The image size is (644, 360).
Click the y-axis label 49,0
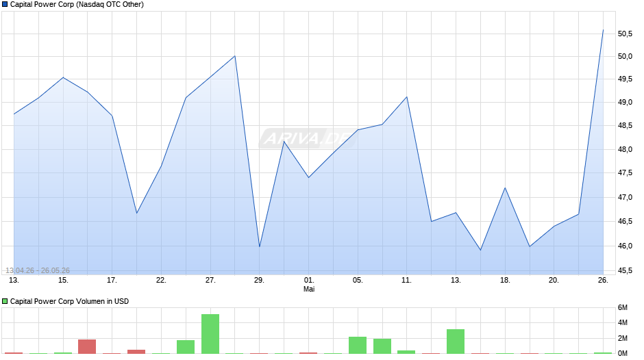625,102
